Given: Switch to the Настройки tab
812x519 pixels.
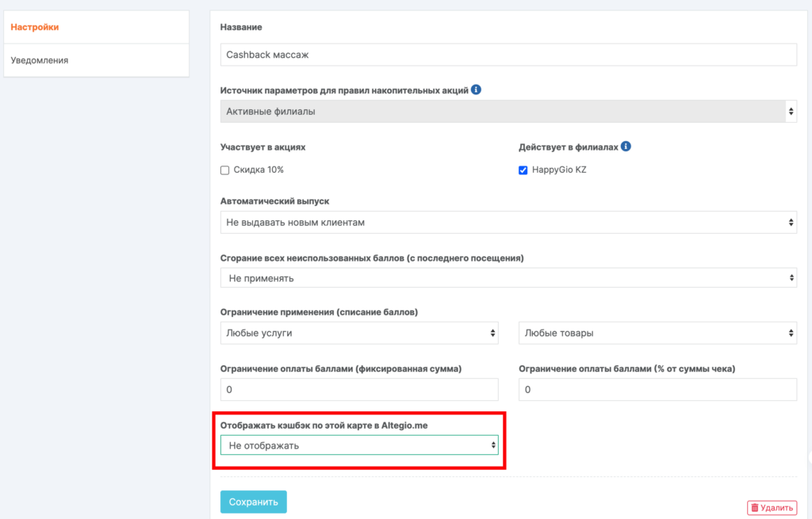Looking at the screenshot, I should pos(35,27).
